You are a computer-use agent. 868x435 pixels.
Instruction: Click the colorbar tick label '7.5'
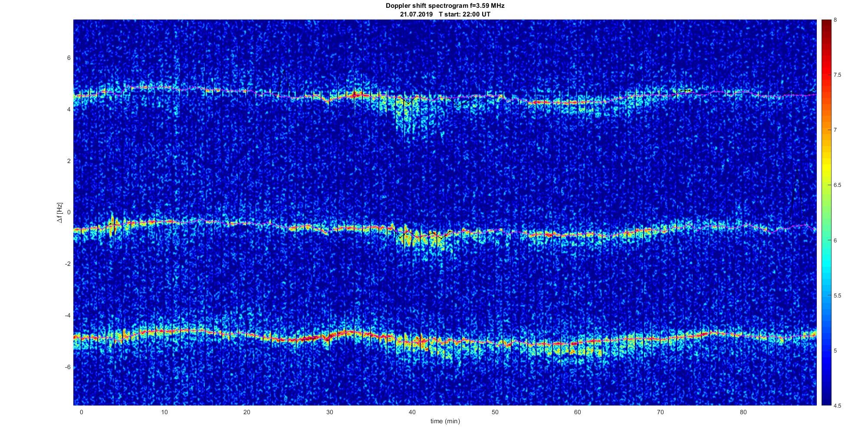point(838,75)
